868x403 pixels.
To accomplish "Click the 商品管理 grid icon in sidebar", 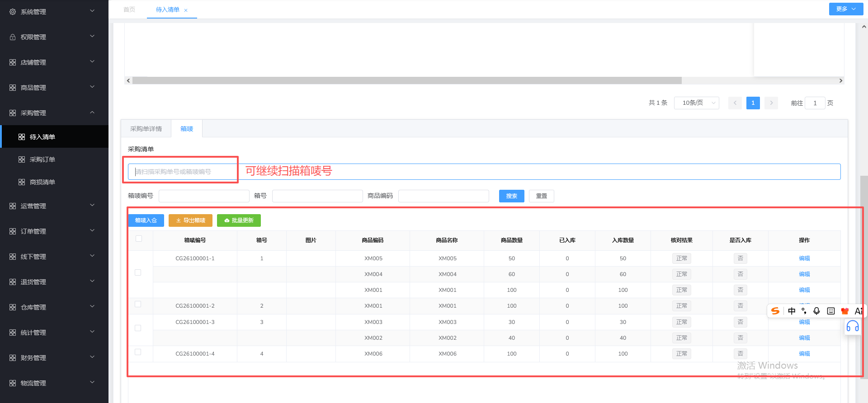I will pos(13,88).
